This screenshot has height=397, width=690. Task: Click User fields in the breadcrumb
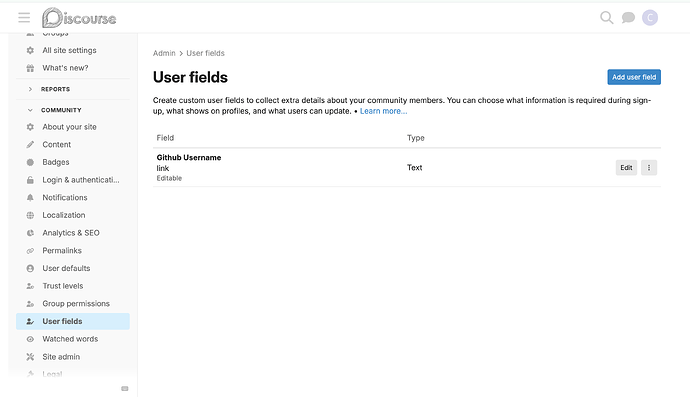click(205, 53)
